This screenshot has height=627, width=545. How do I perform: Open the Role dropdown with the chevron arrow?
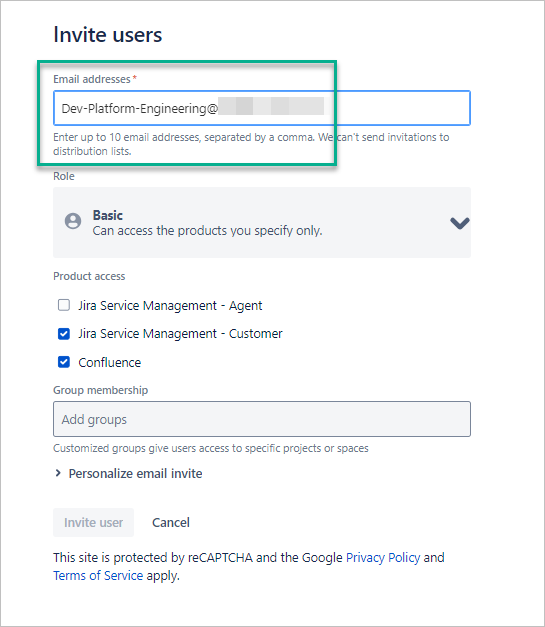point(459,223)
